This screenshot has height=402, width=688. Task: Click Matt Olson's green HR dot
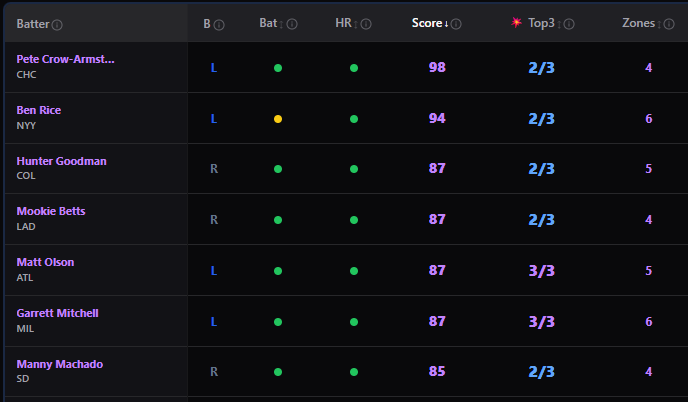point(354,271)
